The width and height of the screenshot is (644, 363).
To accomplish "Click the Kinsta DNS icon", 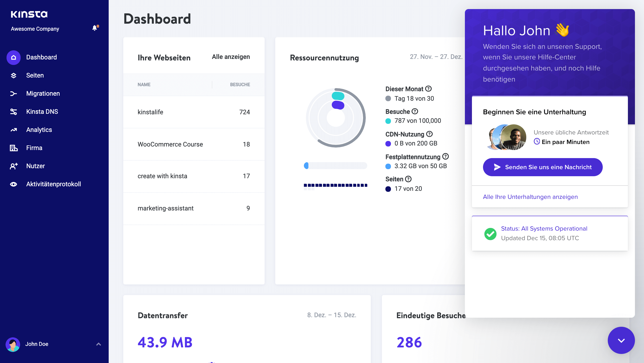I will [x=13, y=111].
